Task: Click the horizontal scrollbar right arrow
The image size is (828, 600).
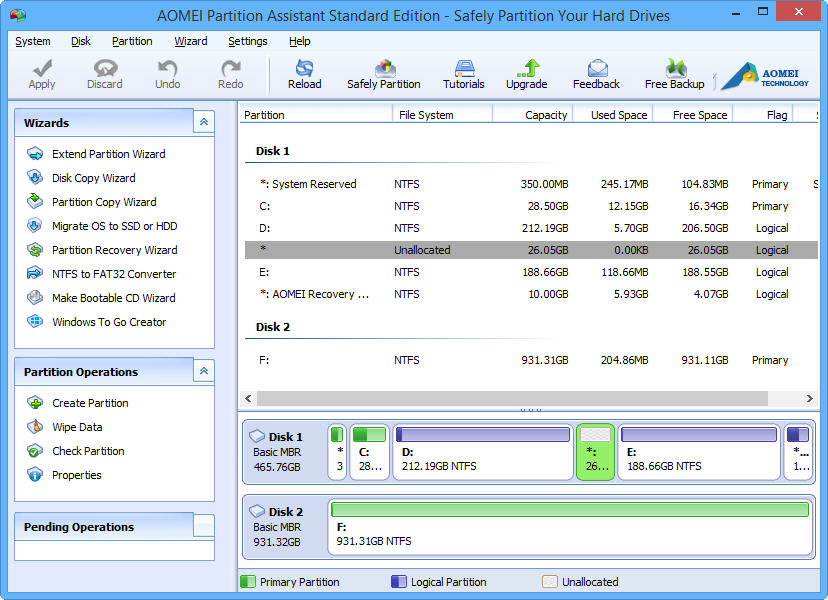Action: point(809,398)
